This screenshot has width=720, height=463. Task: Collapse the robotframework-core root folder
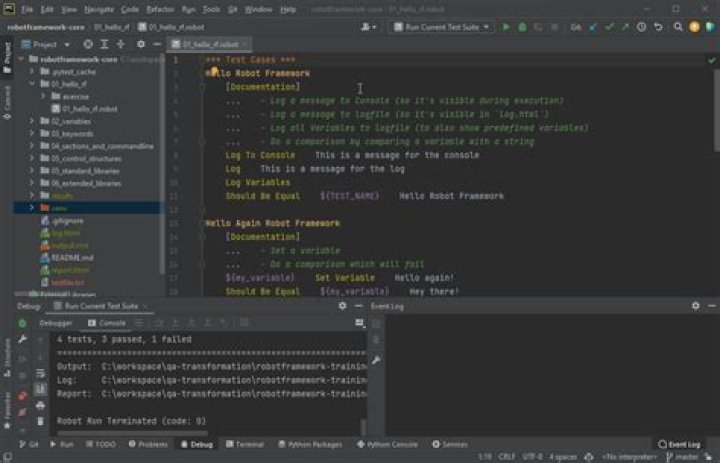[21, 59]
